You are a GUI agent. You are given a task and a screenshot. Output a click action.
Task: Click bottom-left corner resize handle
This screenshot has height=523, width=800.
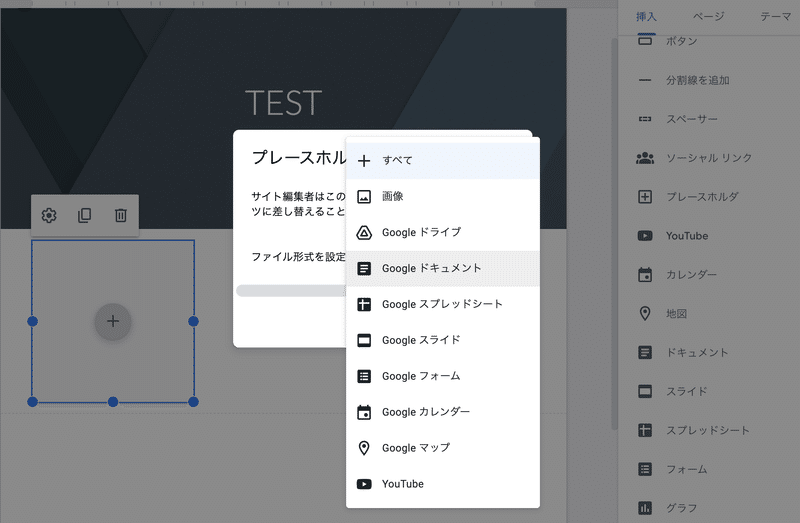click(x=32, y=402)
